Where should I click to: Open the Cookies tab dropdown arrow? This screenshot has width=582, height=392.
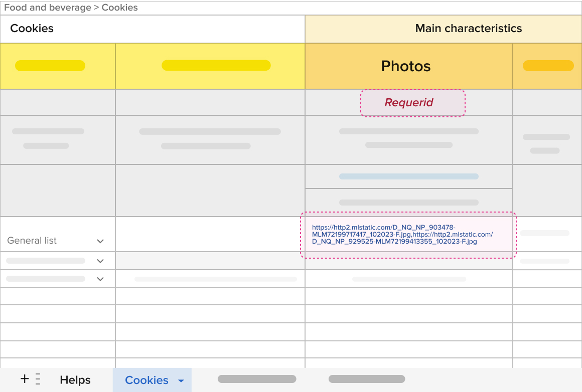(181, 381)
